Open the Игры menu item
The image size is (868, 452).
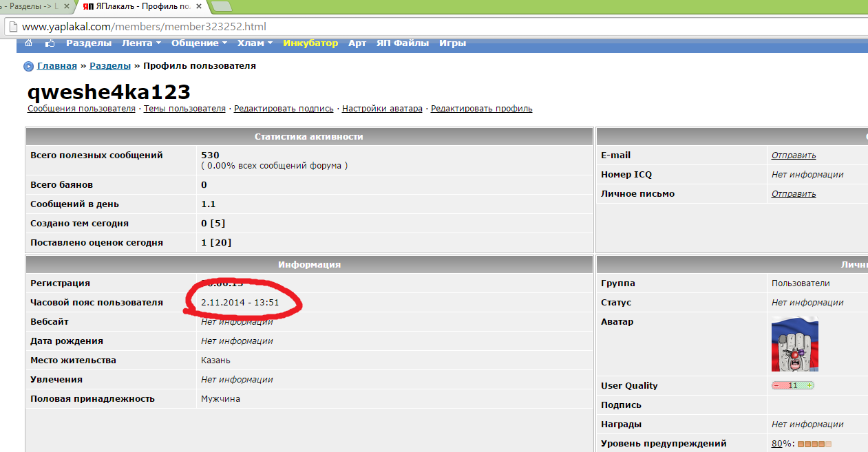[x=452, y=43]
